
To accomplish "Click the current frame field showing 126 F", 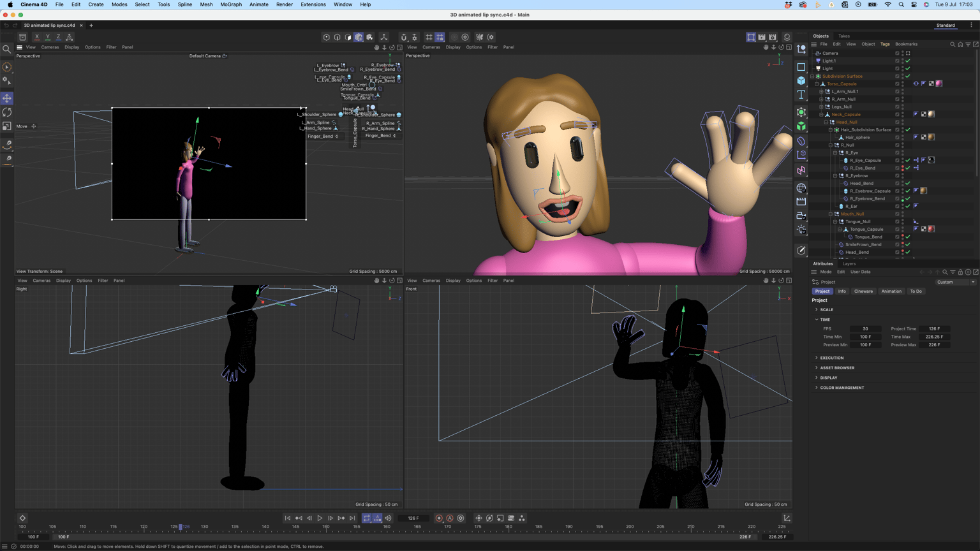I will point(413,518).
